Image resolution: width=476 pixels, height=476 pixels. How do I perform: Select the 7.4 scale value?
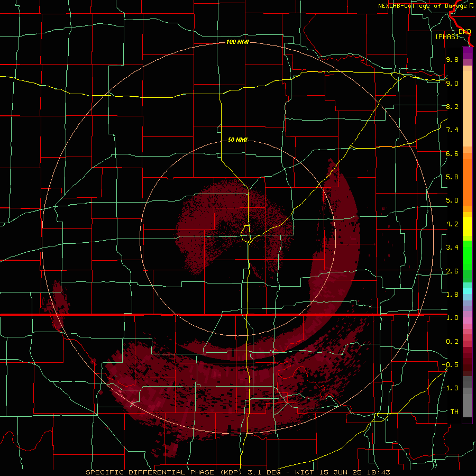tap(452, 130)
